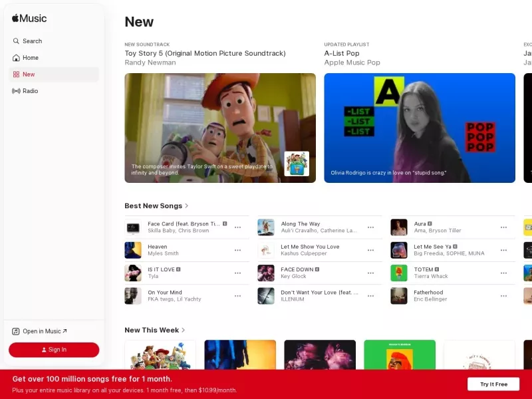Click song title 'Let Me Show You Love'
532x399 pixels.
click(310, 247)
